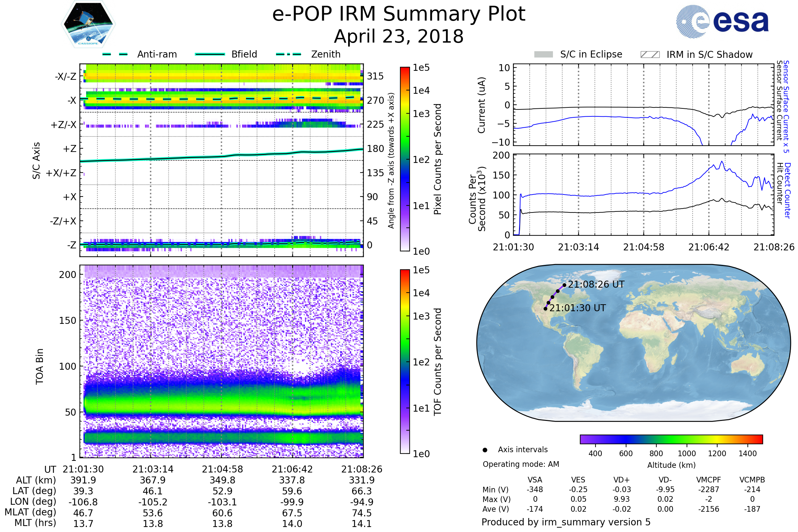Click the CASSIOPE satellite mission logo
The image size is (798, 532).
88,24
